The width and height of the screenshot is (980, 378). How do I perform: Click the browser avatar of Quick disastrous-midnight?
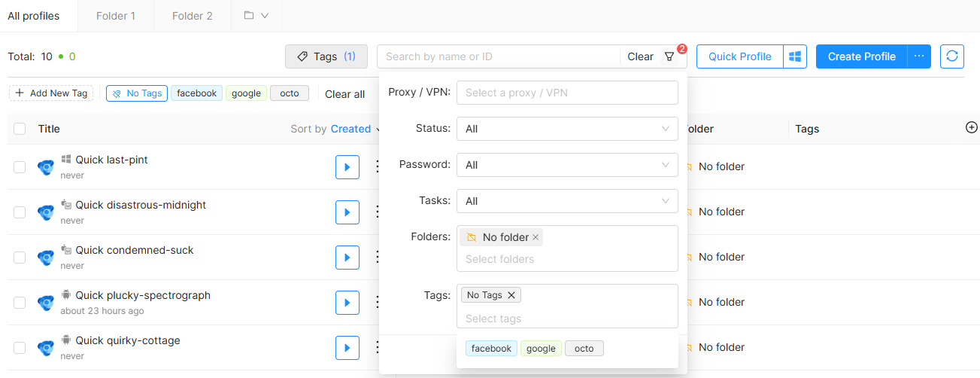[x=46, y=212]
